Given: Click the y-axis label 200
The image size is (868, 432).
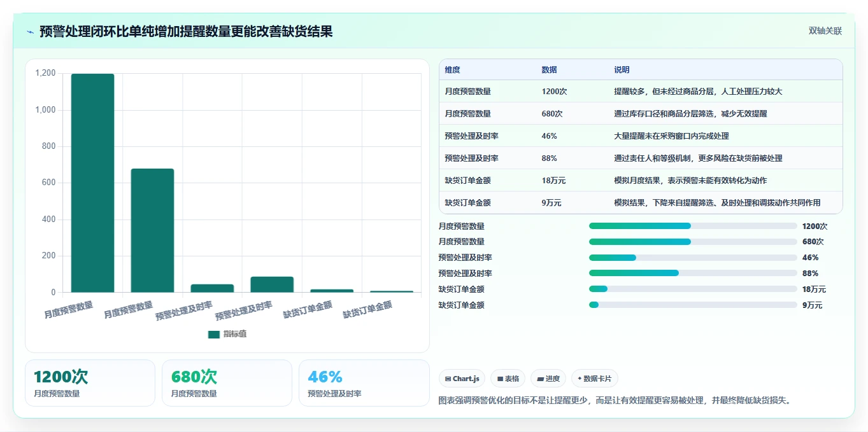Looking at the screenshot, I should pyautogui.click(x=49, y=256).
